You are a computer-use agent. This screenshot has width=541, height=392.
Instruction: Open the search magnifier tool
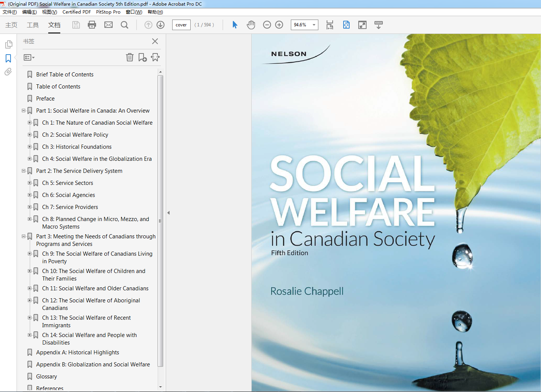click(x=124, y=25)
